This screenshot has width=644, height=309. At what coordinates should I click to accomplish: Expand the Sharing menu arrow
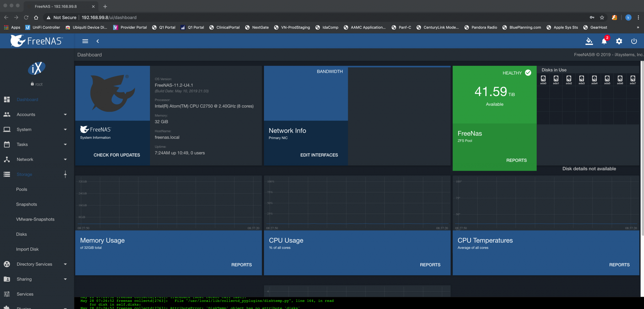coord(65,279)
